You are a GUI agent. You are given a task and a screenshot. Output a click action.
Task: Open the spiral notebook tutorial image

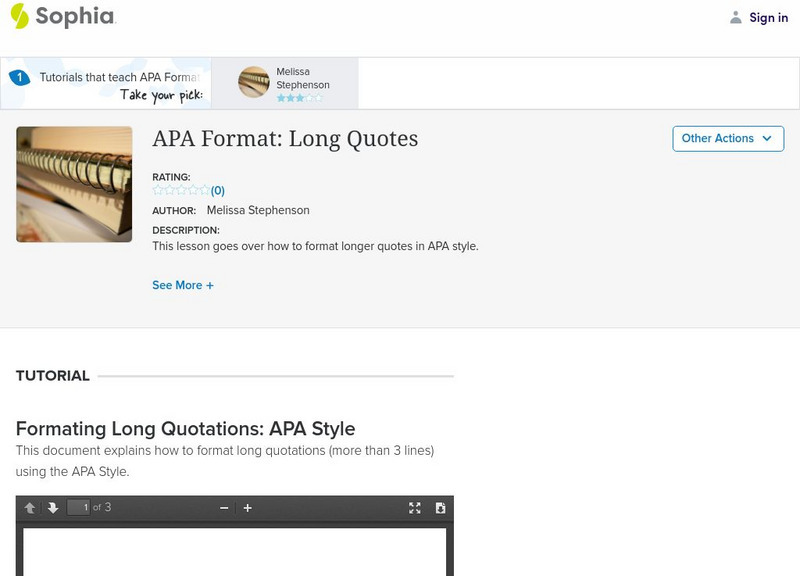tap(74, 184)
